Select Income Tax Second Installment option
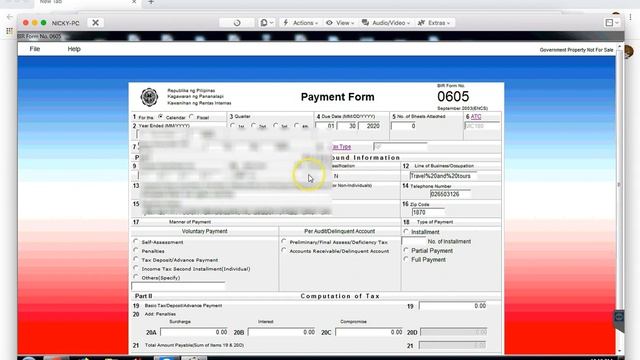The width and height of the screenshot is (640, 360). (x=136, y=269)
